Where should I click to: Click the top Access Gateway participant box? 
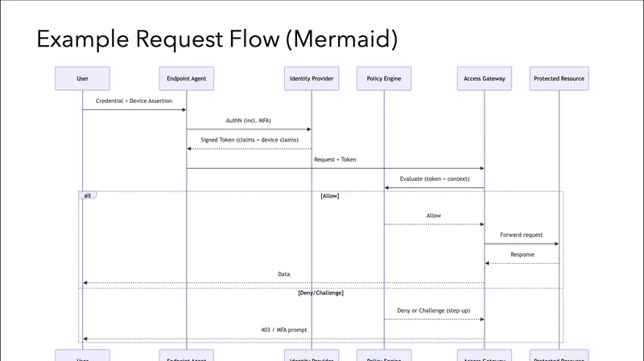(484, 78)
